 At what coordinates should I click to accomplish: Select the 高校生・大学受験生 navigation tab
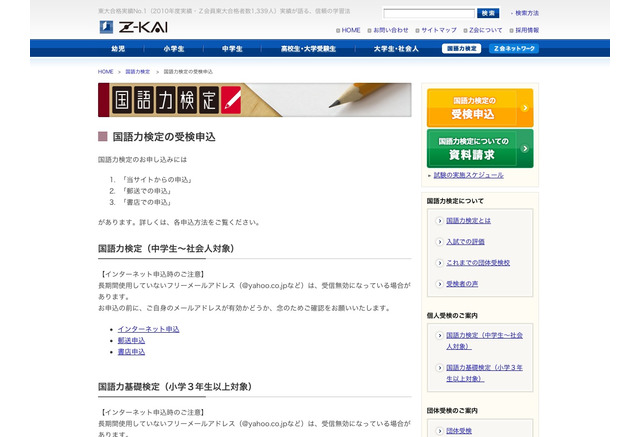tap(310, 48)
